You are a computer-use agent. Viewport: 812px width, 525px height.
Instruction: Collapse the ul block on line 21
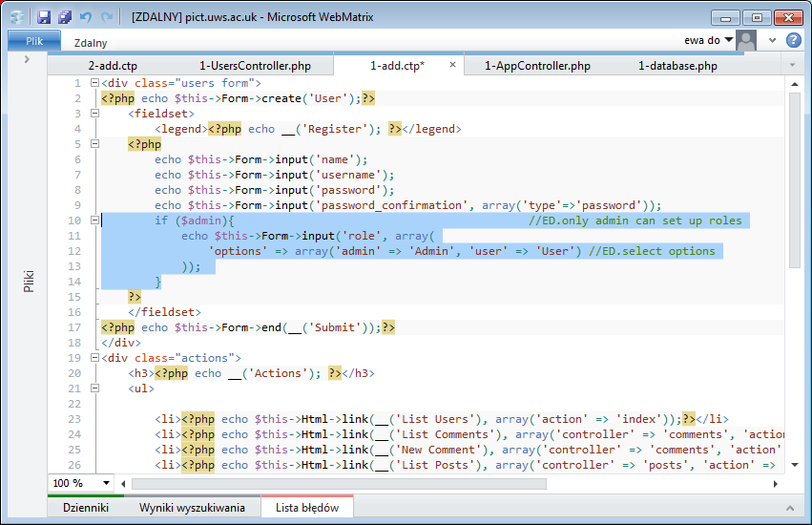94,388
